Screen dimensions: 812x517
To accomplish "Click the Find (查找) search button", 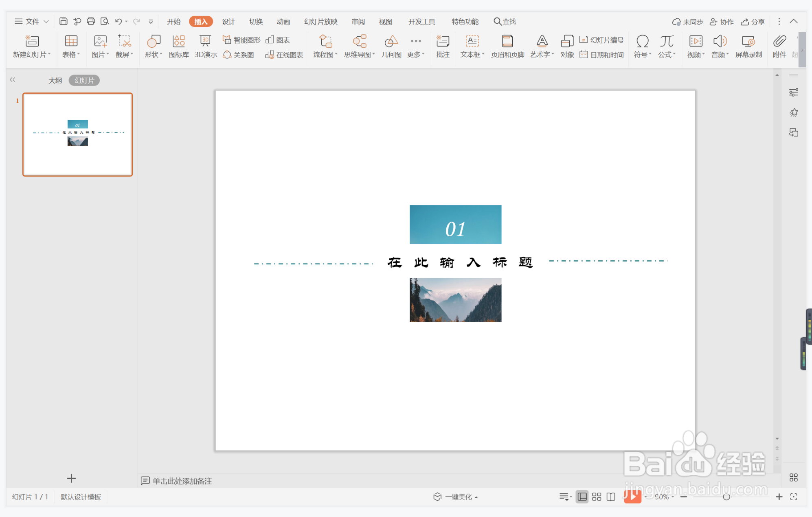I will [505, 22].
